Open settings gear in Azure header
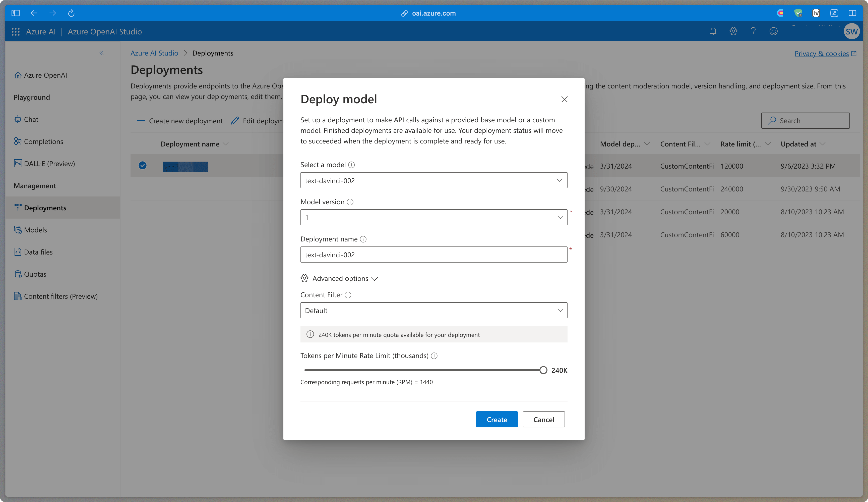This screenshot has width=868, height=502. pos(733,31)
